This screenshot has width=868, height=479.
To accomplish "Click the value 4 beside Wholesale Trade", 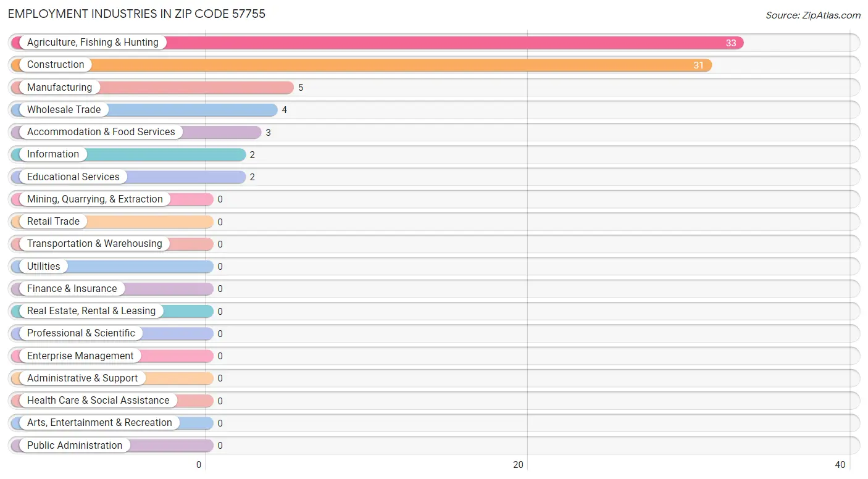I will pos(285,110).
